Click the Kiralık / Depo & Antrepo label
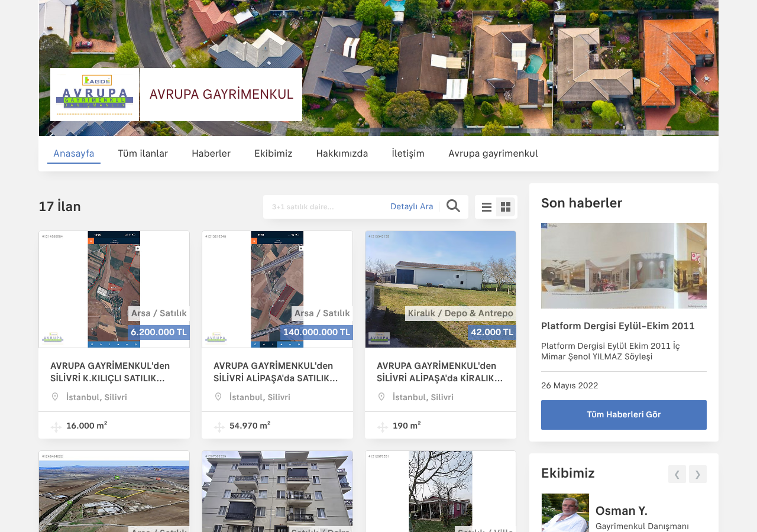 pyautogui.click(x=460, y=313)
